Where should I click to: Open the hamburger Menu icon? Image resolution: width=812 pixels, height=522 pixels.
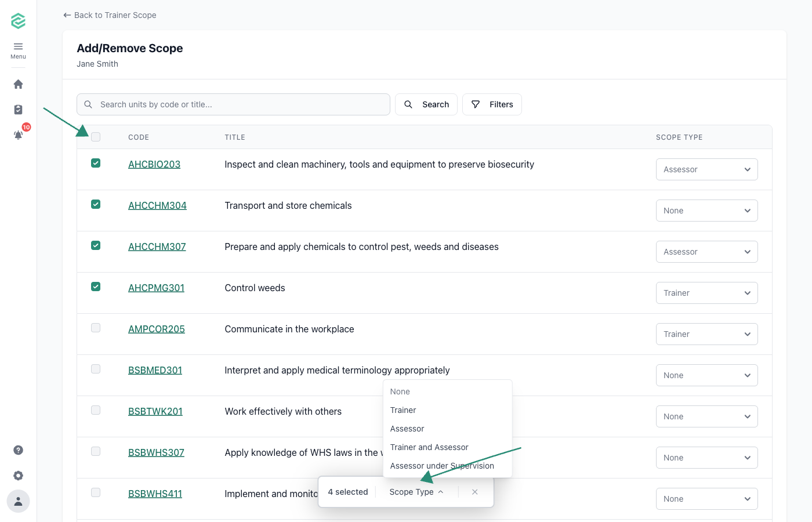tap(18, 46)
